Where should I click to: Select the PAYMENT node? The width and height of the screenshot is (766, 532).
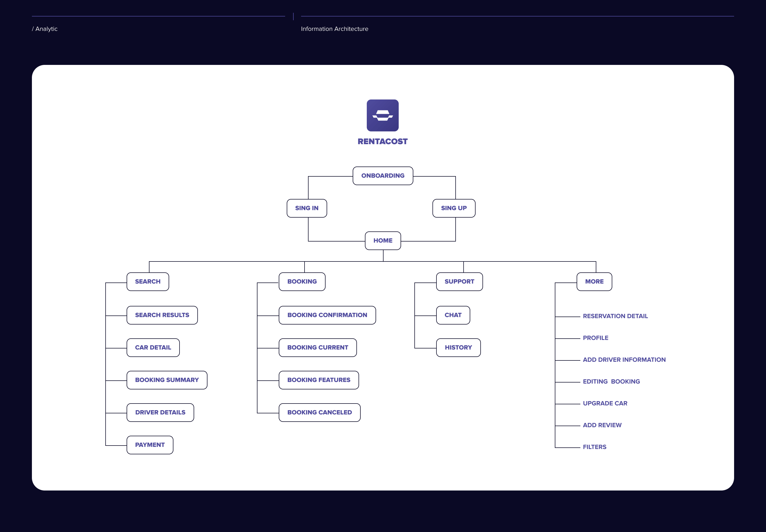point(150,445)
